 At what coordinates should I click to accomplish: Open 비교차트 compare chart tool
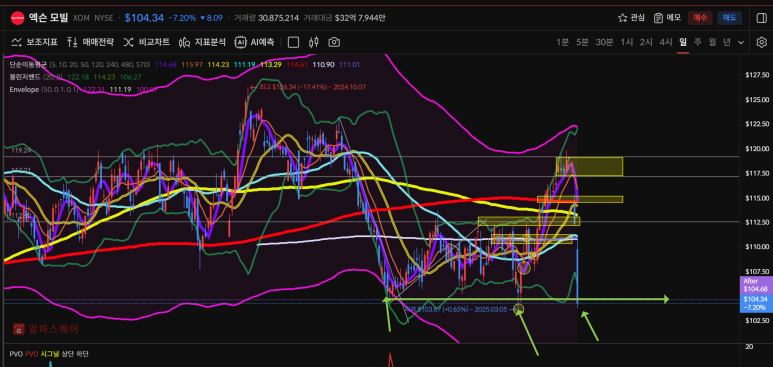pyautogui.click(x=146, y=42)
